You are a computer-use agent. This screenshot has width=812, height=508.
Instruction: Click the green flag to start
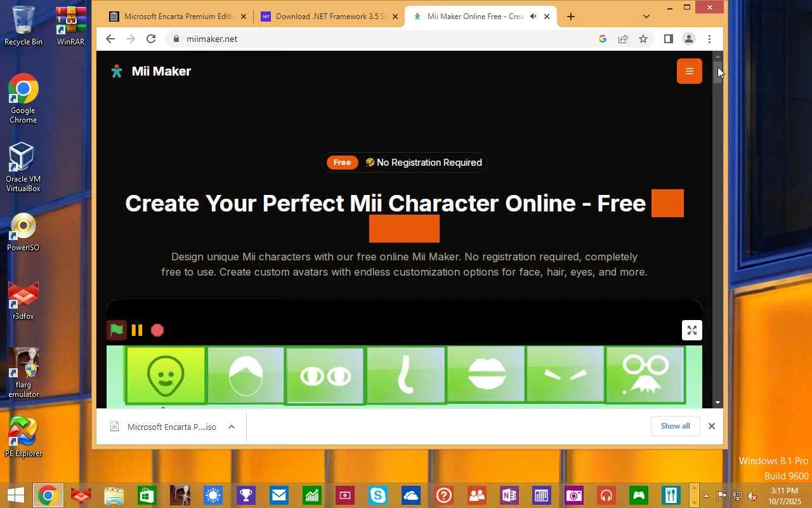(117, 330)
